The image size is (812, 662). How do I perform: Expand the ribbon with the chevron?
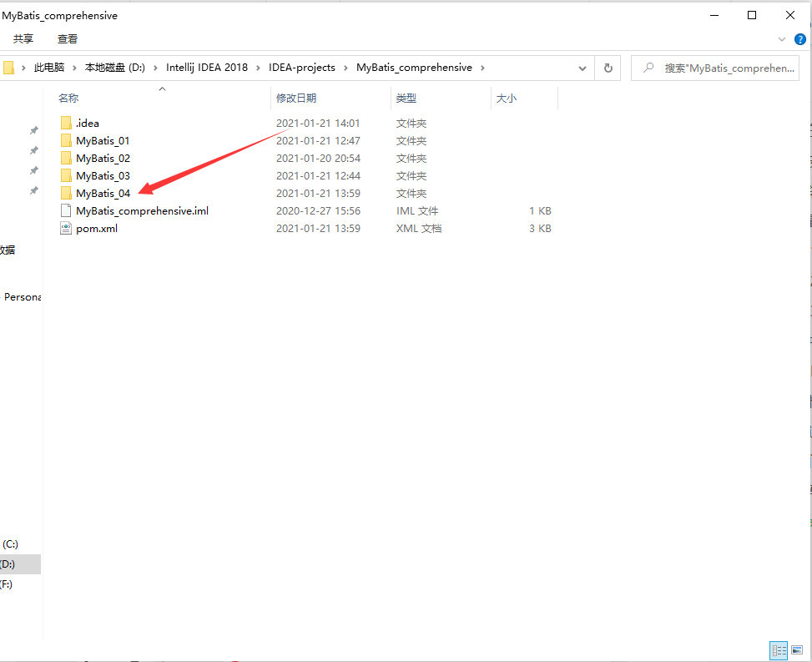[x=782, y=39]
